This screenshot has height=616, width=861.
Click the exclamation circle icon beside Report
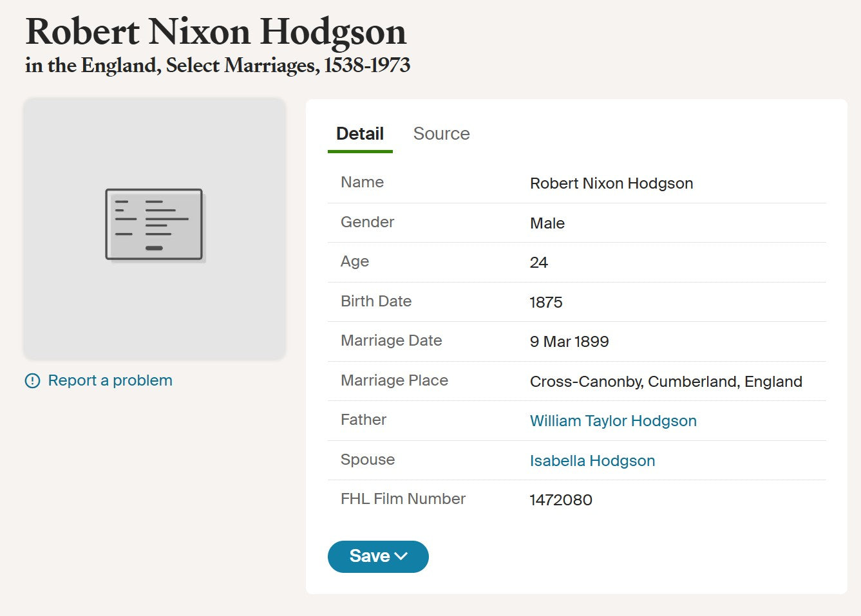click(32, 381)
